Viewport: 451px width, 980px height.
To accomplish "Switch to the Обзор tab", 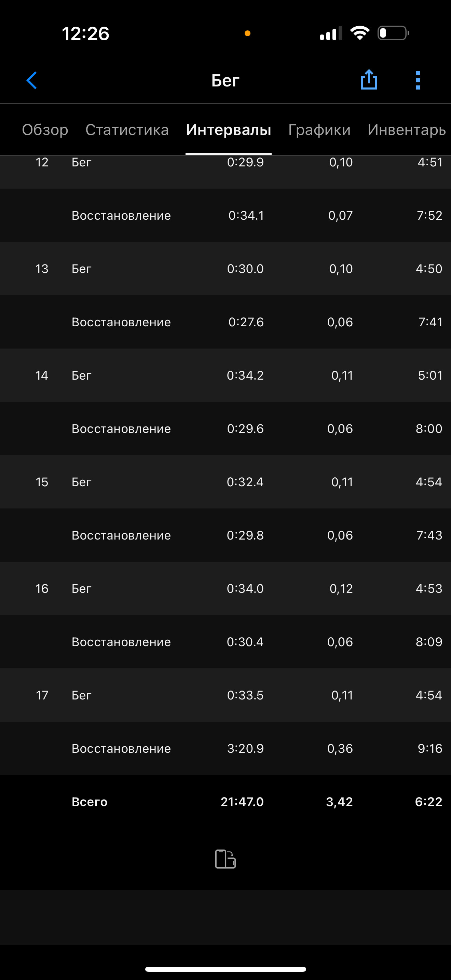I will (45, 130).
